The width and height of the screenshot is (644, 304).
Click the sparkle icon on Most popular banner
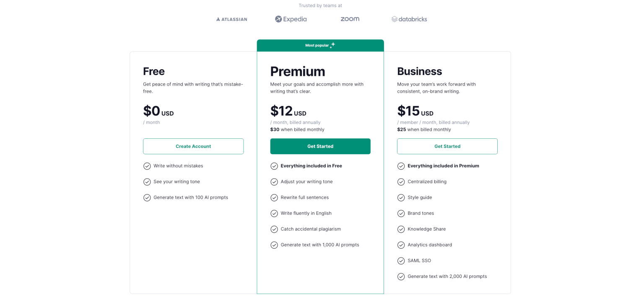[332, 45]
